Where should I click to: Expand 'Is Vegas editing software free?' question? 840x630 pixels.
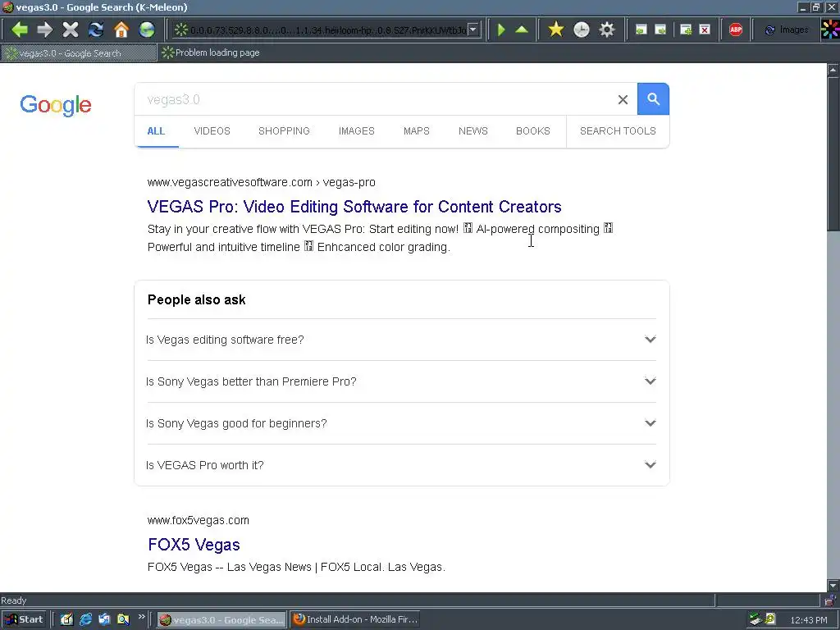(x=401, y=340)
